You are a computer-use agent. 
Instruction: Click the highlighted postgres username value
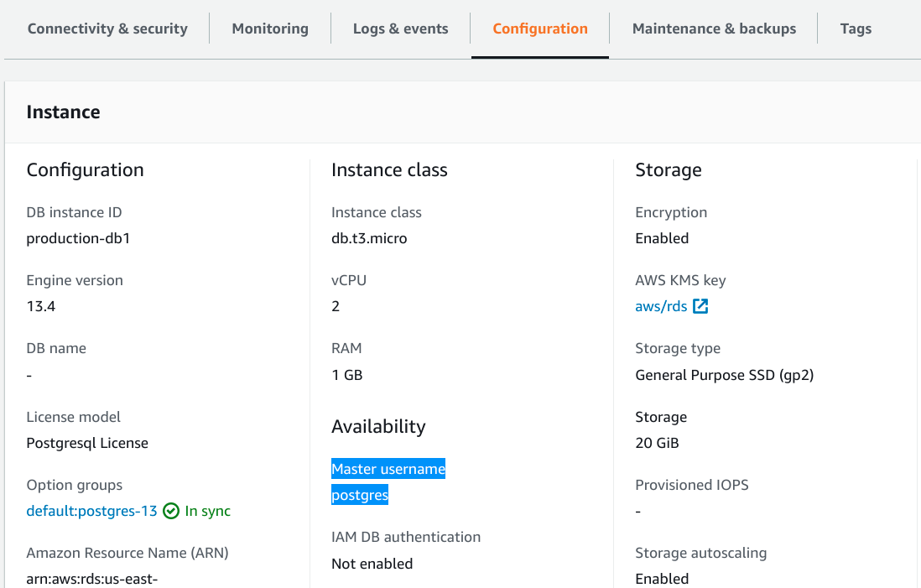(360, 495)
